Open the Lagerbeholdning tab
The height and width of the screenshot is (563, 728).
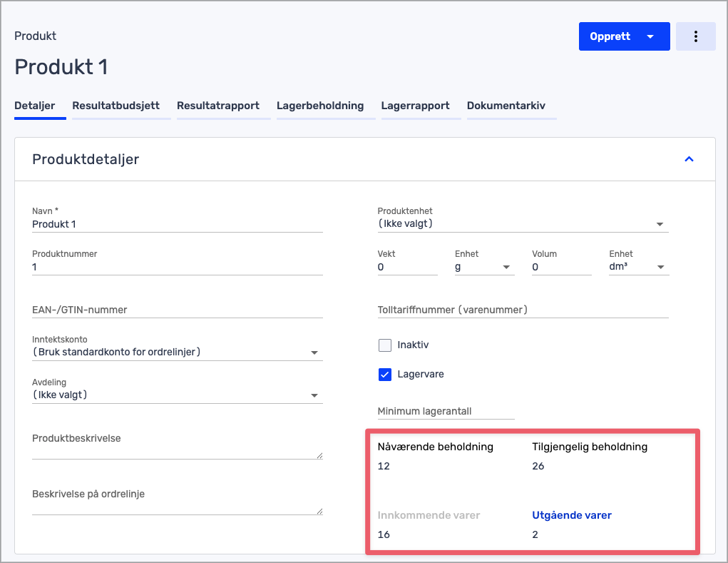pos(320,106)
